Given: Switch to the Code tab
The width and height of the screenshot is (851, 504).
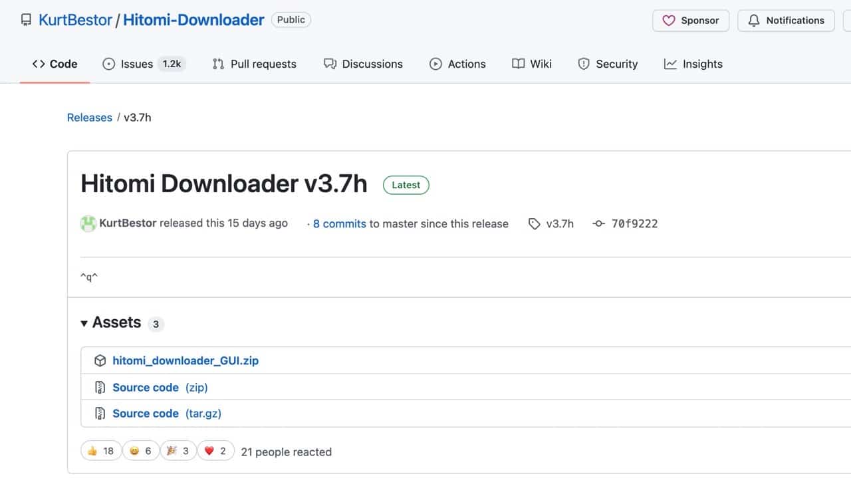Looking at the screenshot, I should tap(55, 64).
